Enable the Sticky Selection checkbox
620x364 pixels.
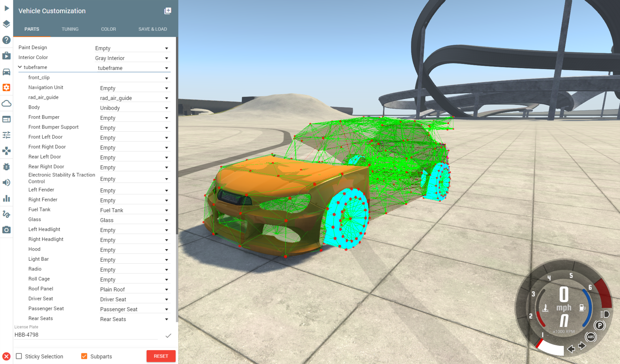coord(19,356)
